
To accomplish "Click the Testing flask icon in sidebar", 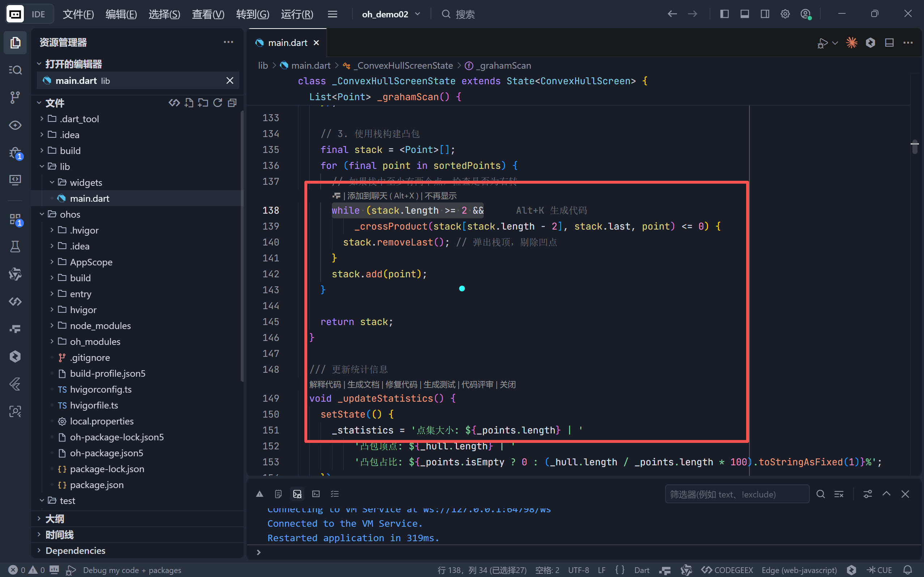I will tap(15, 247).
